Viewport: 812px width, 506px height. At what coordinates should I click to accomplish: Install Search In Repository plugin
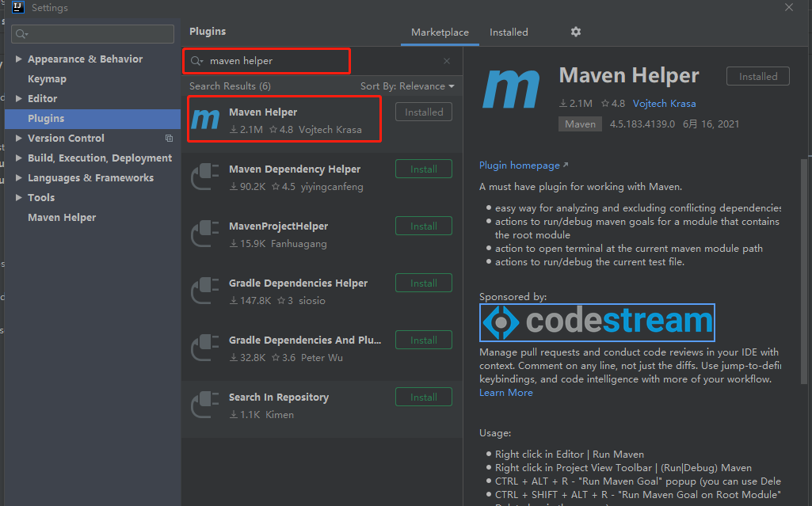tap(424, 397)
